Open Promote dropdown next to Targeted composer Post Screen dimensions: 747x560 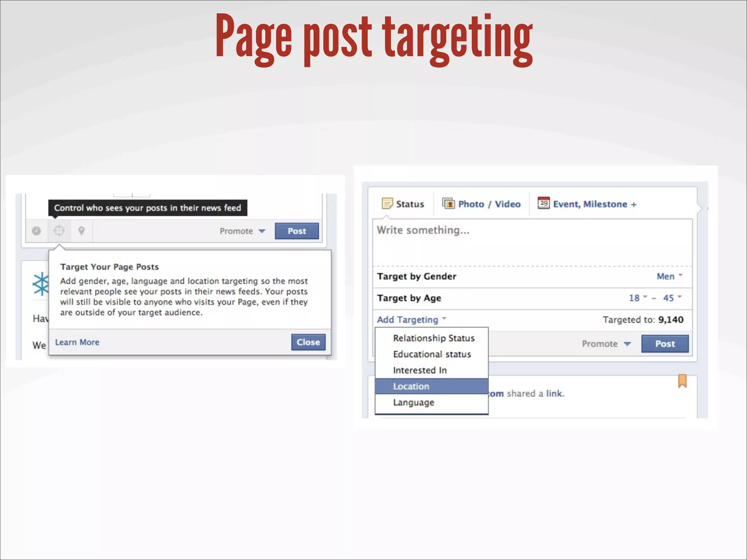[x=606, y=344]
